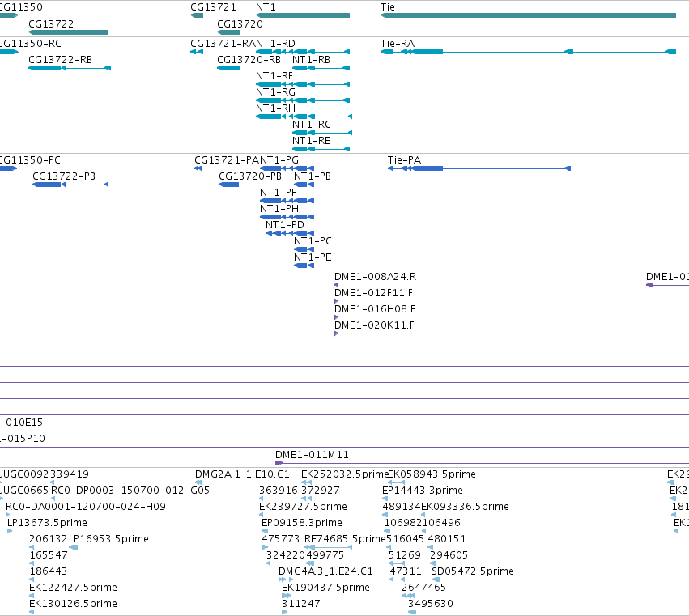Select the NT1-RG transcript
Screen dimensions: 689x616
(x=302, y=100)
